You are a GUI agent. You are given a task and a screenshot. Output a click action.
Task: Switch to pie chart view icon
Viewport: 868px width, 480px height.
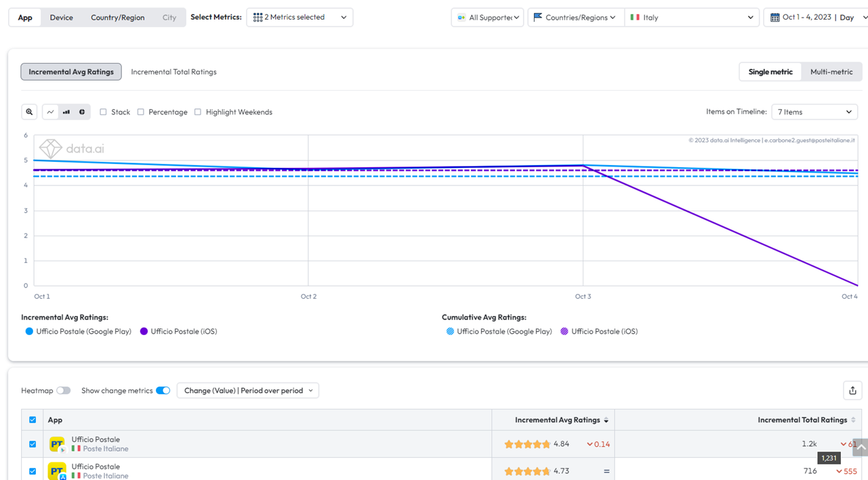82,112
